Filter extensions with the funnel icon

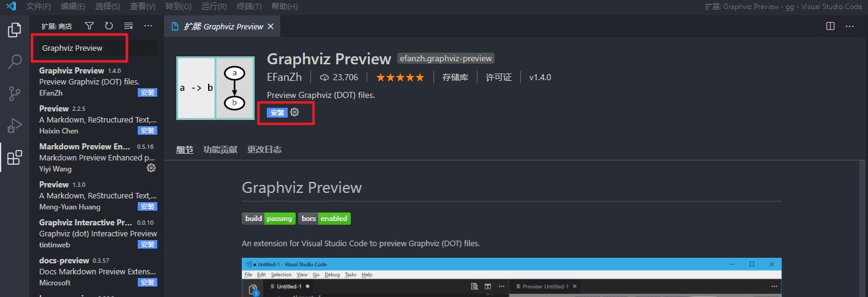(89, 26)
